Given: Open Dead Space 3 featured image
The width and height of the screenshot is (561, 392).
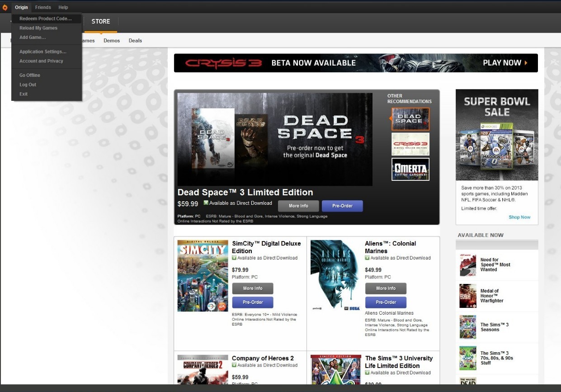Looking at the screenshot, I should point(275,139).
